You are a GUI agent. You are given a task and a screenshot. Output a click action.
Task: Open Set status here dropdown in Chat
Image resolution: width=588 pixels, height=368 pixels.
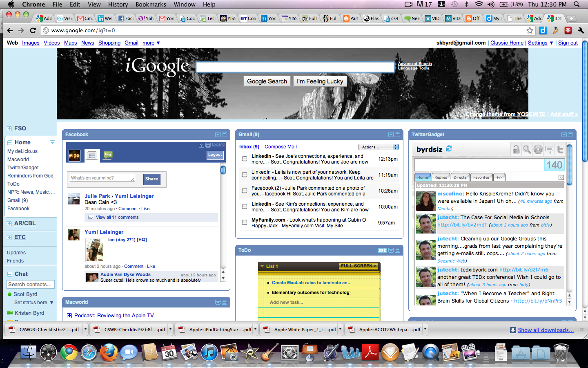[x=34, y=303]
